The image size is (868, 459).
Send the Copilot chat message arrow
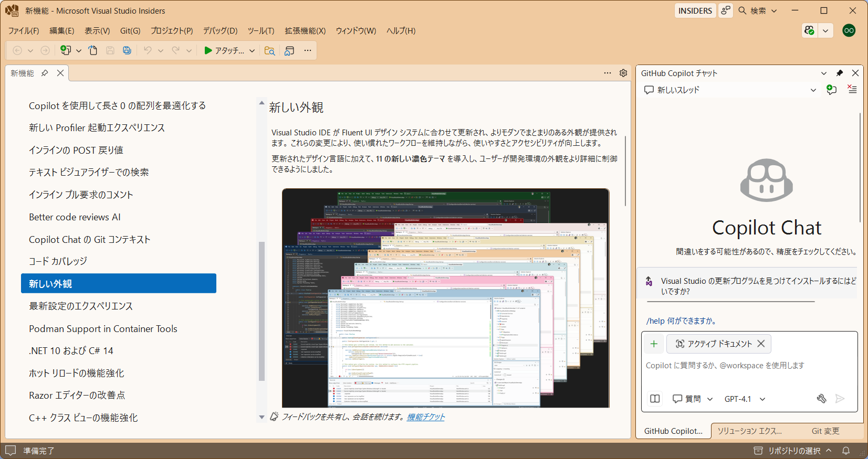(x=840, y=399)
